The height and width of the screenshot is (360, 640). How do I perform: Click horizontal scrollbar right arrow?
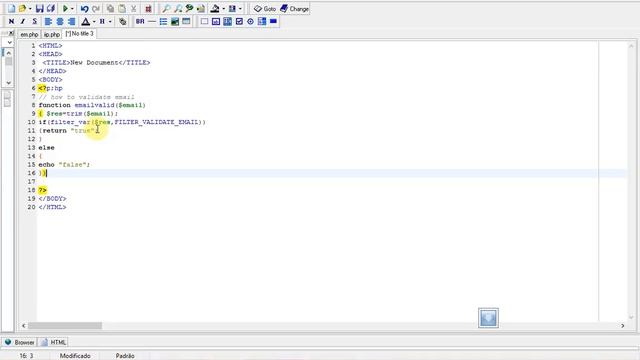[x=622, y=325]
